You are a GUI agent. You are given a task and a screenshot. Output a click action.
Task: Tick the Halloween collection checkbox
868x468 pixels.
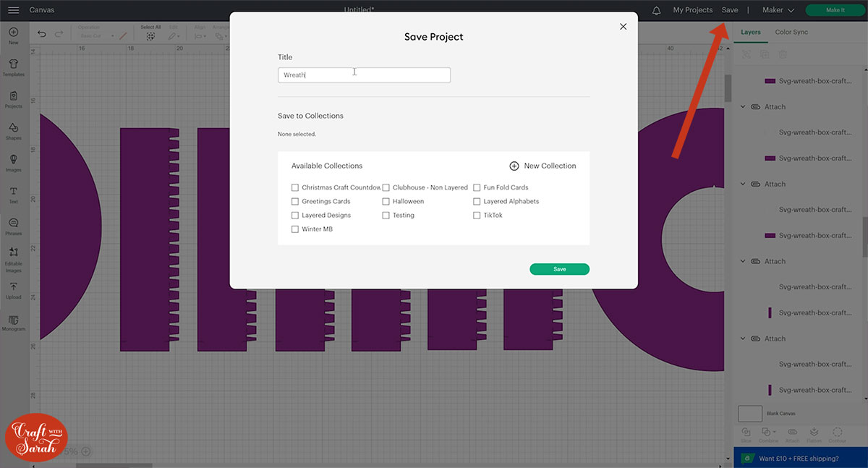386,202
